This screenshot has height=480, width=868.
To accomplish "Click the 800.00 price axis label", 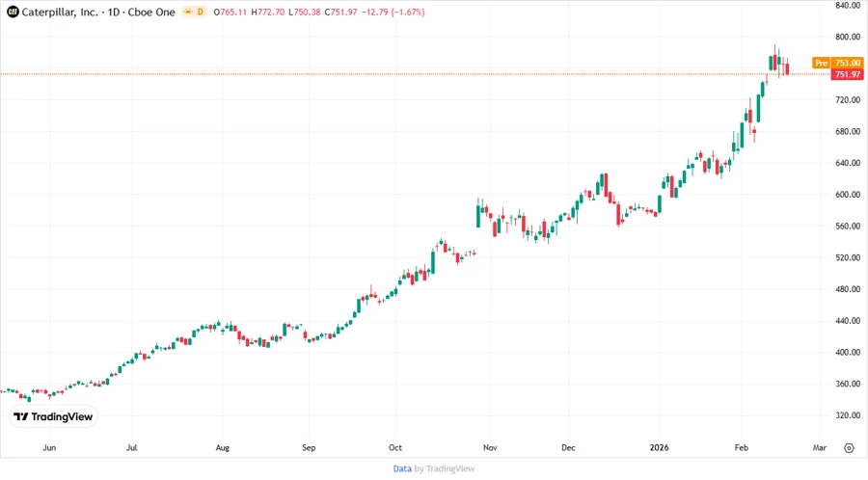I will click(x=848, y=37).
